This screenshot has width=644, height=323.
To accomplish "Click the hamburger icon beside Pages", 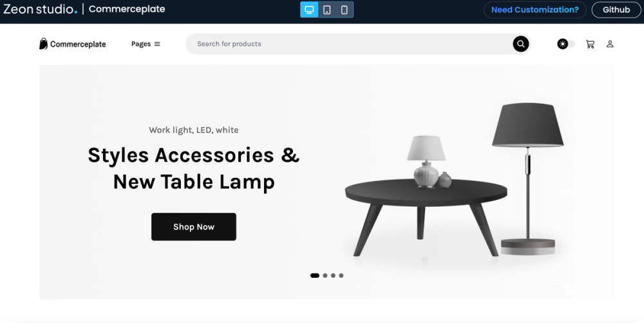I will coord(157,44).
